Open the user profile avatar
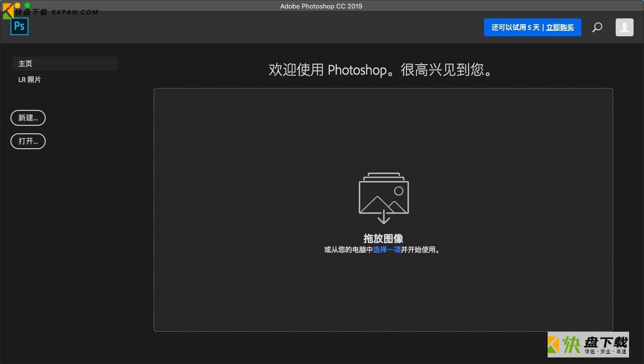644x364 pixels. pyautogui.click(x=625, y=27)
